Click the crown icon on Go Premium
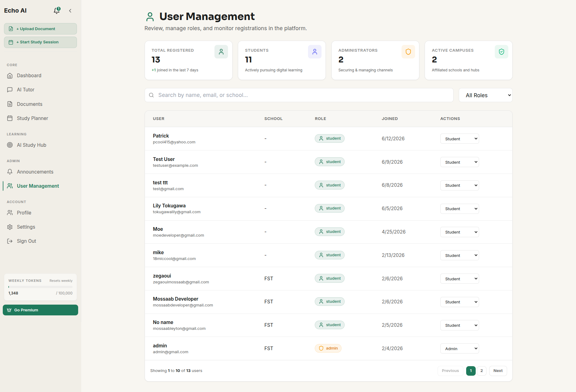 pyautogui.click(x=9, y=310)
